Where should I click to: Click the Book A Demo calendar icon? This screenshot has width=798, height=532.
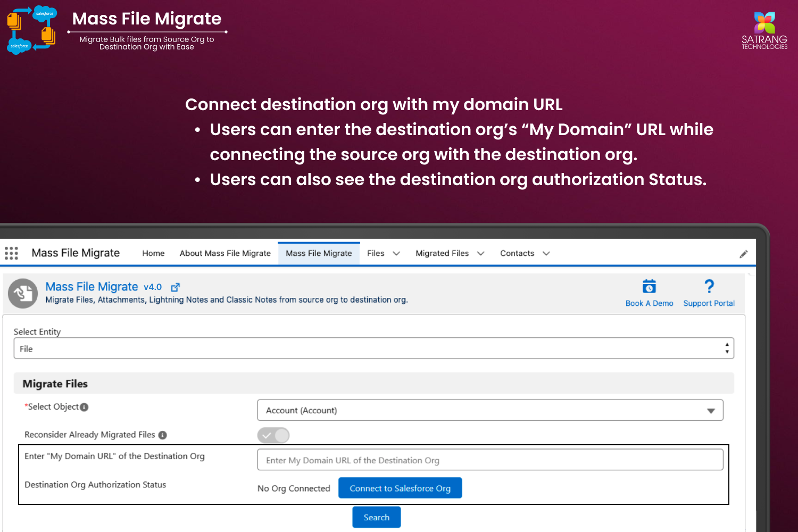point(649,286)
